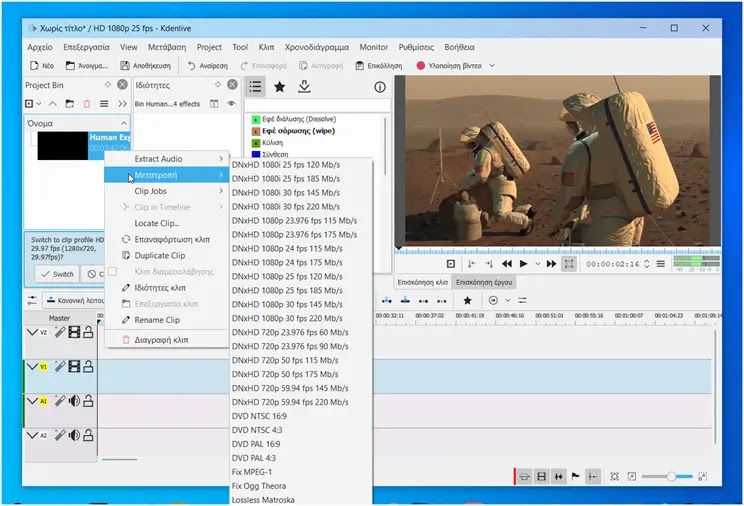Open the Project menu in menu bar
The height and width of the screenshot is (506, 744).
coord(209,47)
